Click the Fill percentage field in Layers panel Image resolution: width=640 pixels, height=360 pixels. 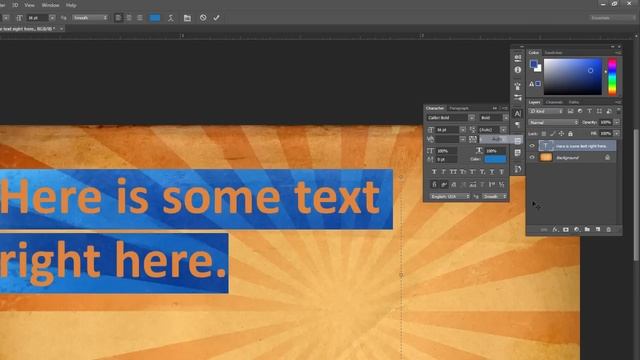606,133
